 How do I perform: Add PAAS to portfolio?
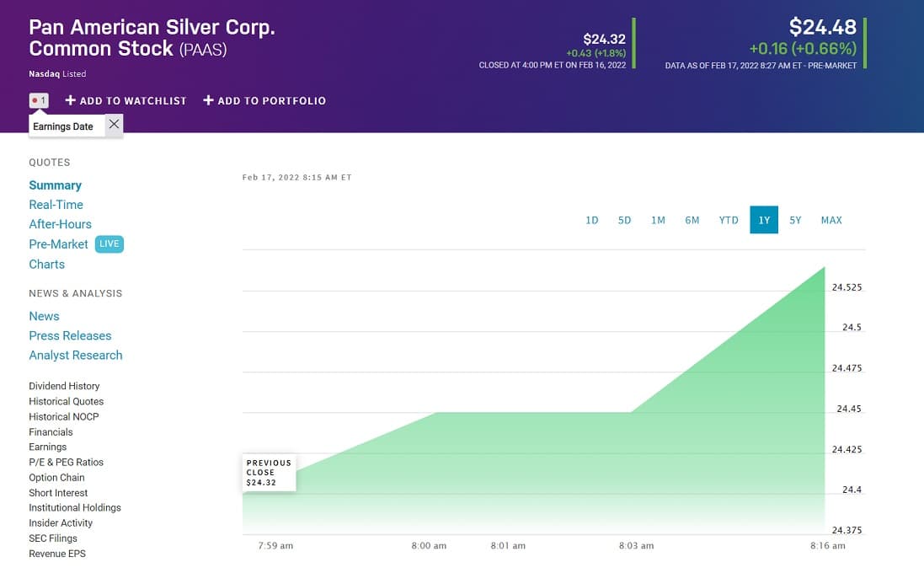click(x=264, y=101)
